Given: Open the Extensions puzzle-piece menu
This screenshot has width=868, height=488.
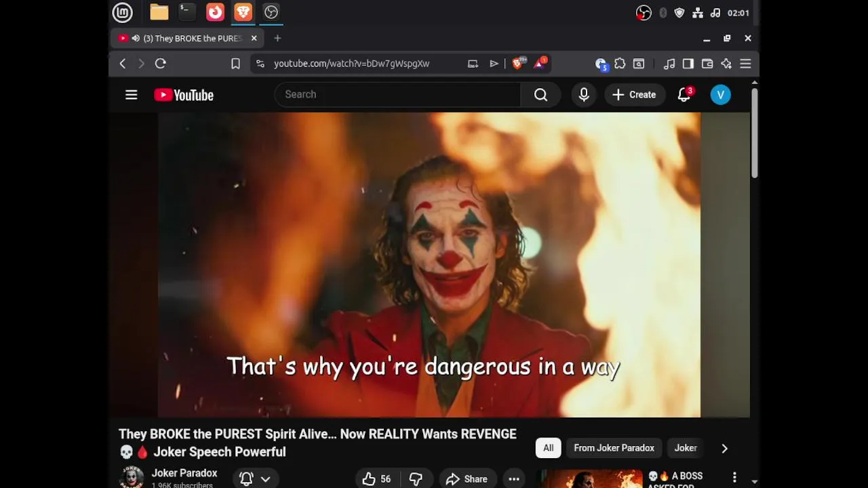Looking at the screenshot, I should pyautogui.click(x=620, y=64).
